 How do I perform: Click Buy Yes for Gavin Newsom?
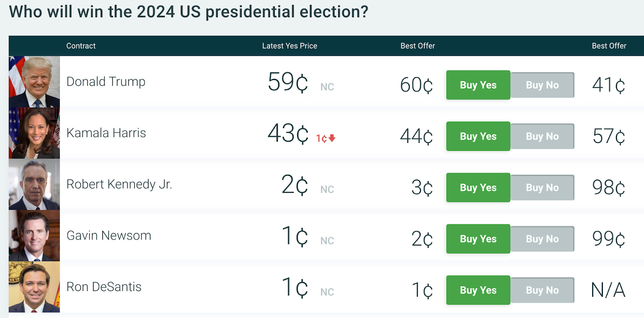coord(478,239)
